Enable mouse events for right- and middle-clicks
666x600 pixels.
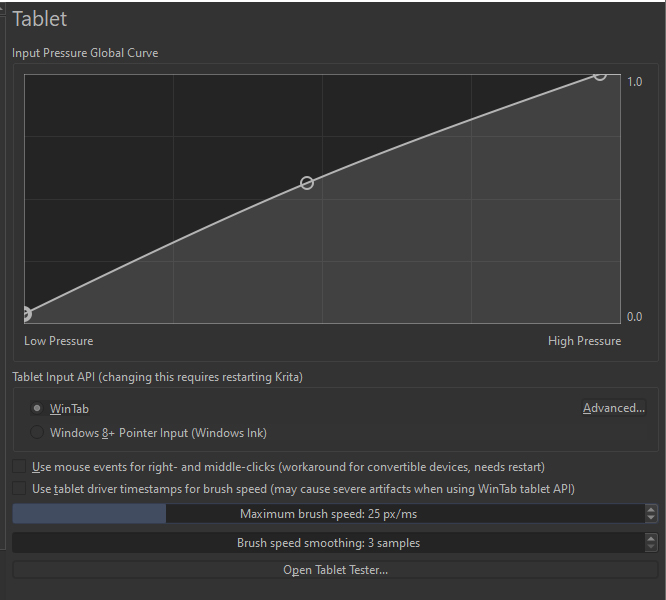click(20, 467)
